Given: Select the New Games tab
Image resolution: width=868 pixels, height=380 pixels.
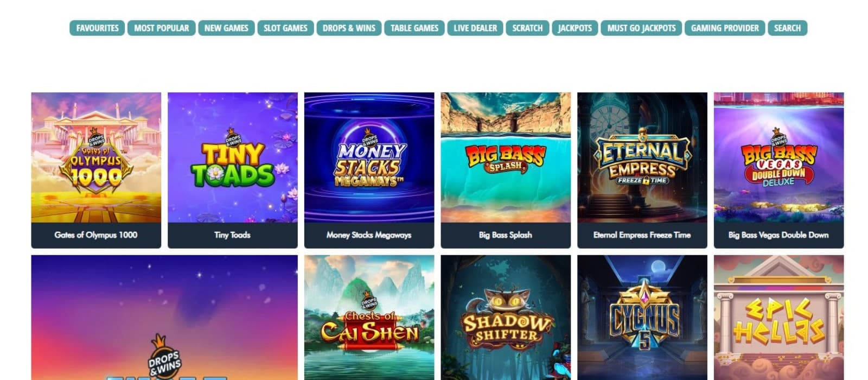Looking at the screenshot, I should point(226,28).
